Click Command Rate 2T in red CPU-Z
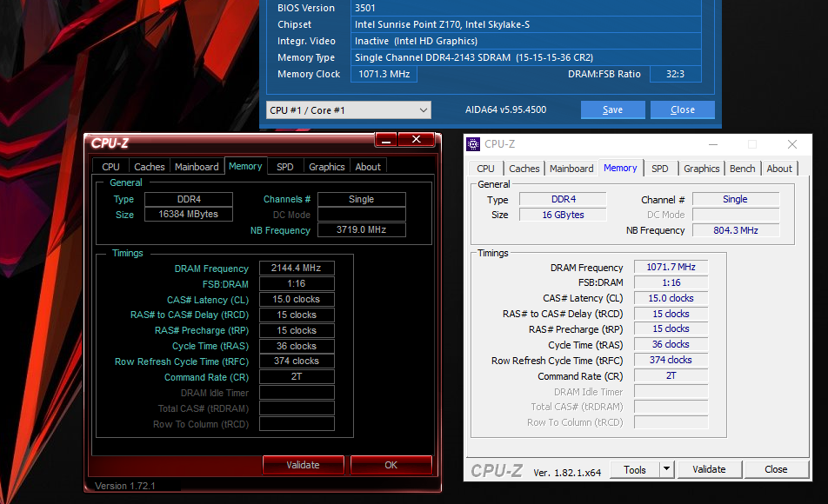828x504 pixels. coord(297,377)
